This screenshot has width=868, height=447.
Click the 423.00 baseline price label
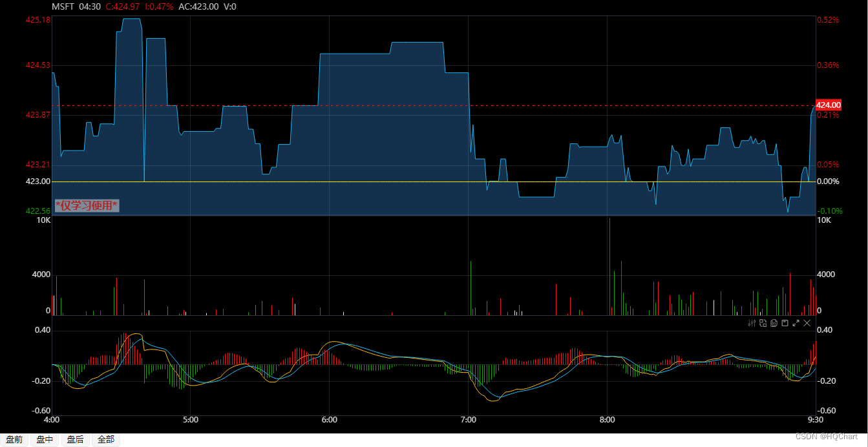pos(38,182)
